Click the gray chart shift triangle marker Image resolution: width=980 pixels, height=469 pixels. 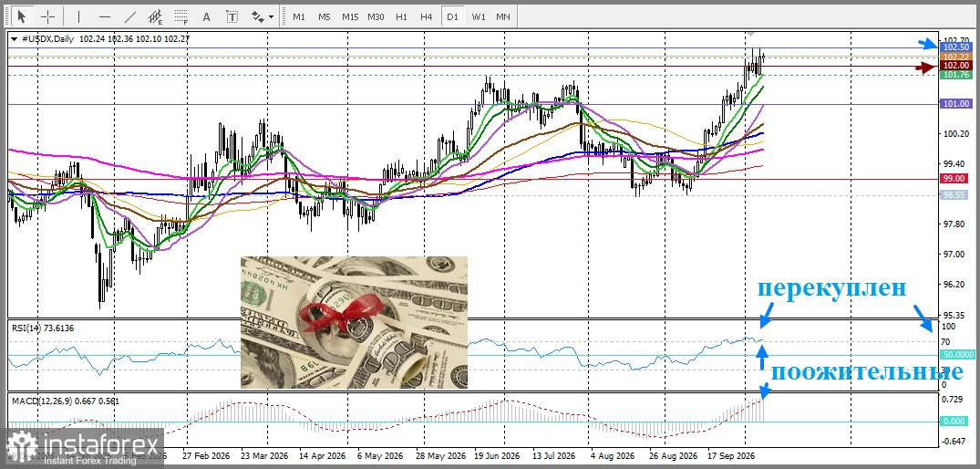pyautogui.click(x=752, y=33)
